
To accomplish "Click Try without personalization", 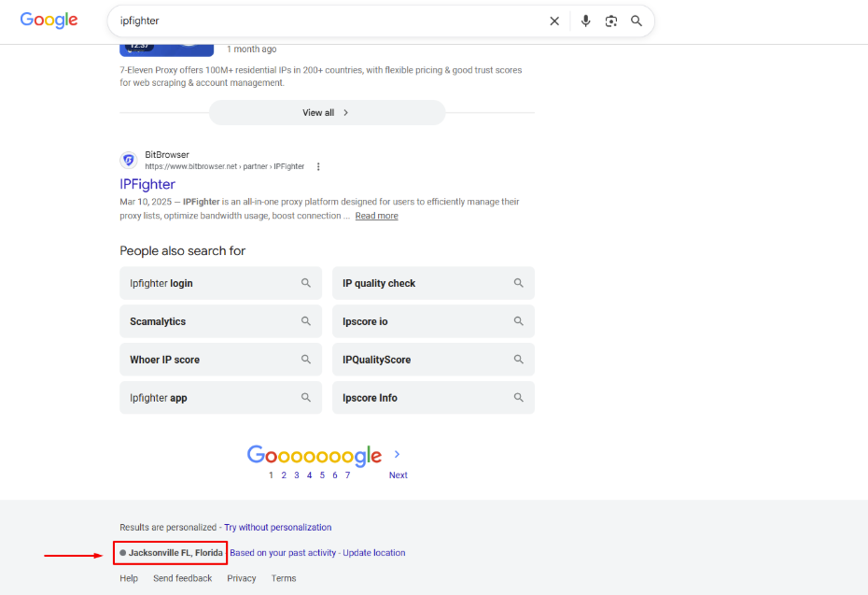I will [278, 528].
